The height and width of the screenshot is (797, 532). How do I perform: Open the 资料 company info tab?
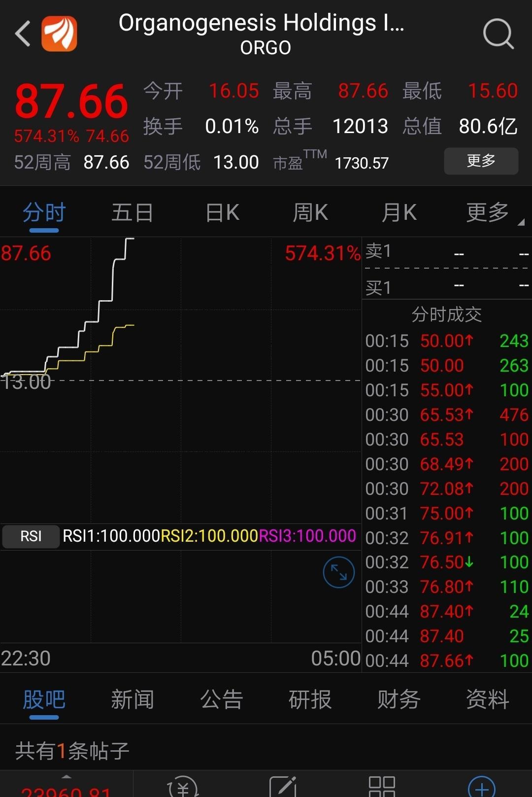coord(487,699)
